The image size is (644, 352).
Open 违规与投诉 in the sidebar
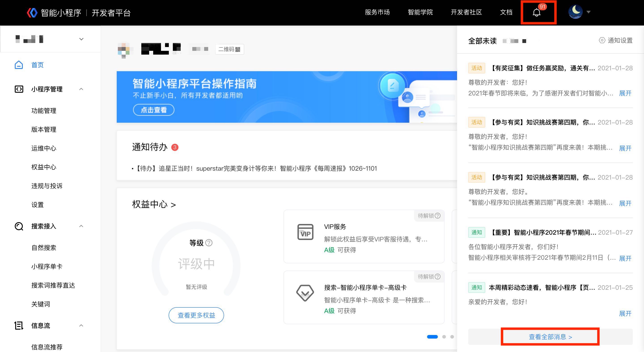(47, 186)
